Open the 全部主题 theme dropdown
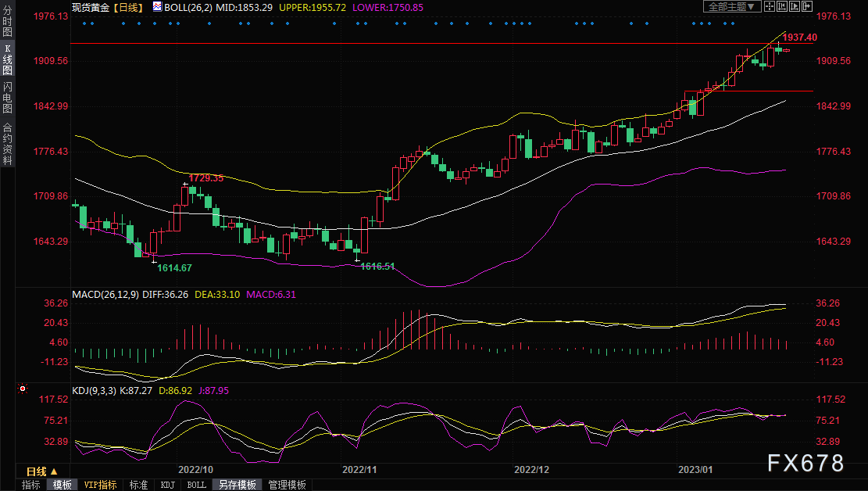Screen dimensions: 868x491 pyautogui.click(x=732, y=6)
